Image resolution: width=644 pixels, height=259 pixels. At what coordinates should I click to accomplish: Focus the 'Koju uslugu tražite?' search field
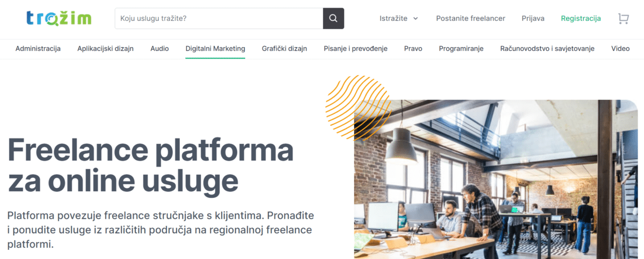point(219,18)
